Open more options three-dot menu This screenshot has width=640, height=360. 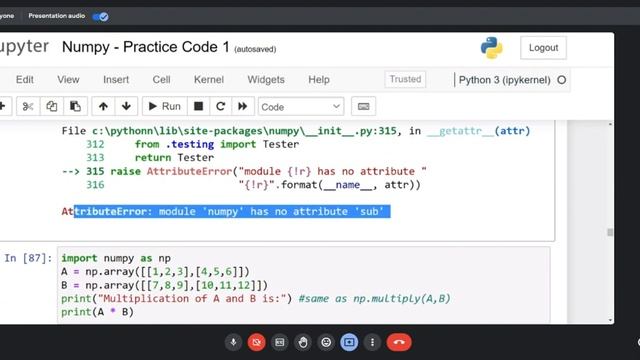(372, 342)
